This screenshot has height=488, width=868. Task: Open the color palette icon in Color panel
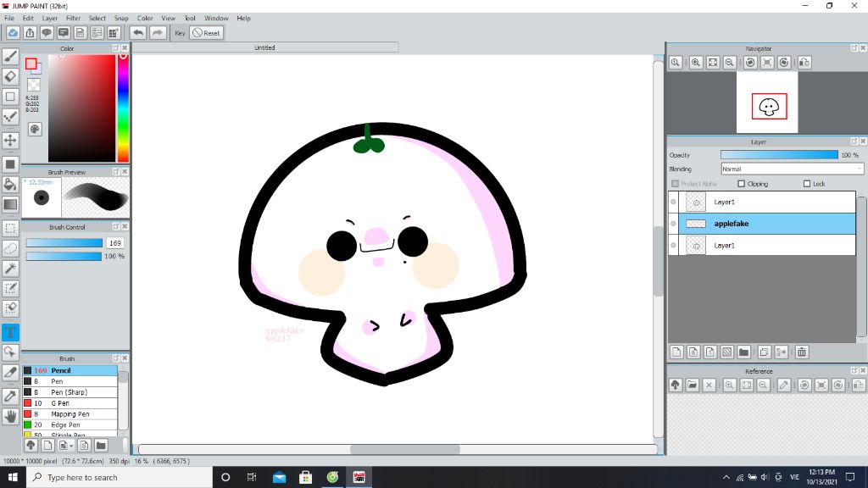click(35, 129)
